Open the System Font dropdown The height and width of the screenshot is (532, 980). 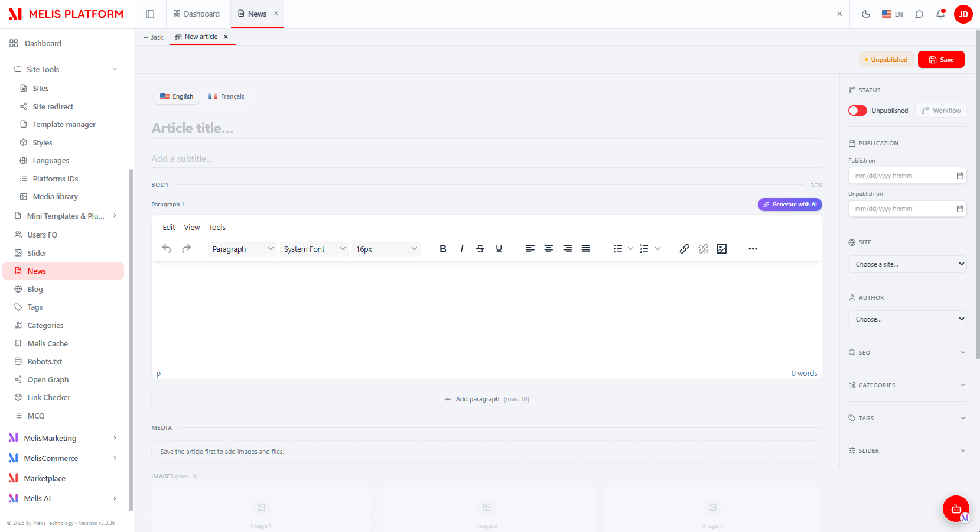(x=314, y=249)
